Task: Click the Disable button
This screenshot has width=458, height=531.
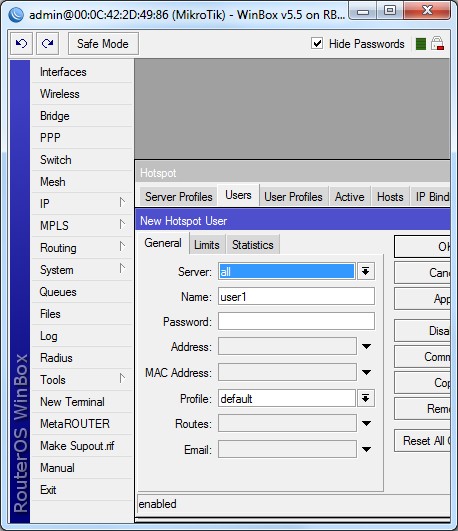Action: pyautogui.click(x=422, y=331)
